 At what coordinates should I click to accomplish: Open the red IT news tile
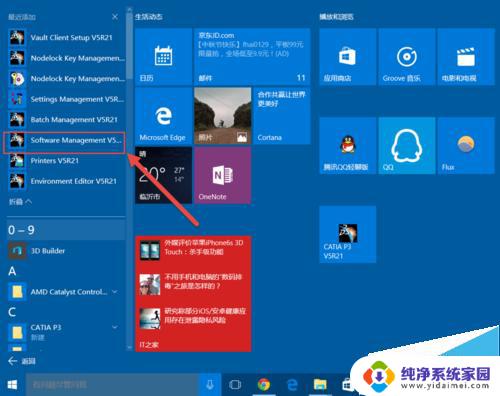click(193, 293)
